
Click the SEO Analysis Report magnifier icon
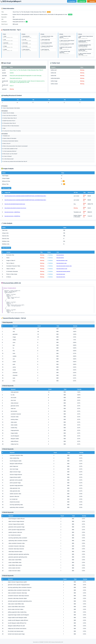coord(1,2)
